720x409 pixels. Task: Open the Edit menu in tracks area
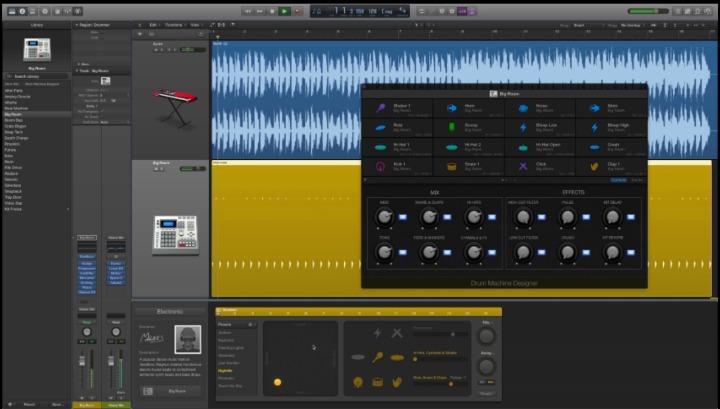[154, 24]
